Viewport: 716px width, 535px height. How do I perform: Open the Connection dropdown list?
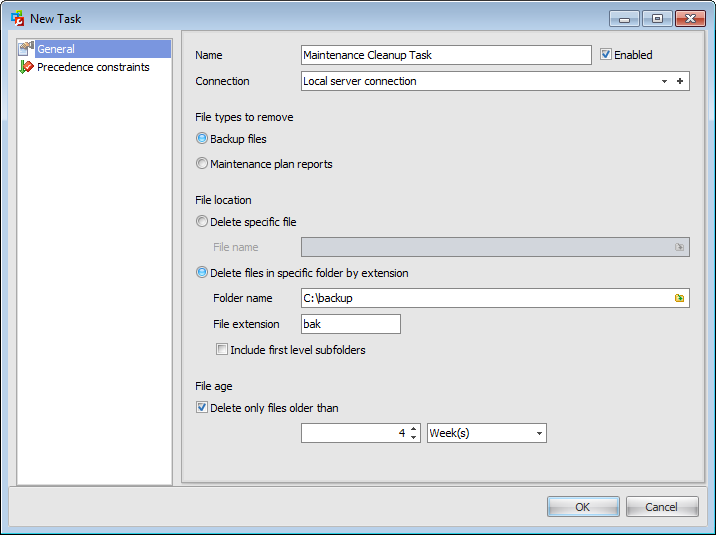pyautogui.click(x=664, y=81)
